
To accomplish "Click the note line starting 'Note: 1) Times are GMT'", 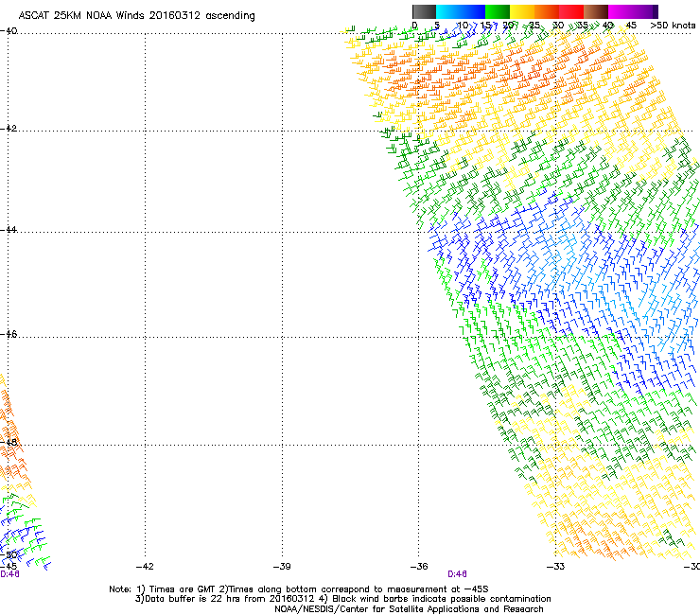I will click(299, 589).
